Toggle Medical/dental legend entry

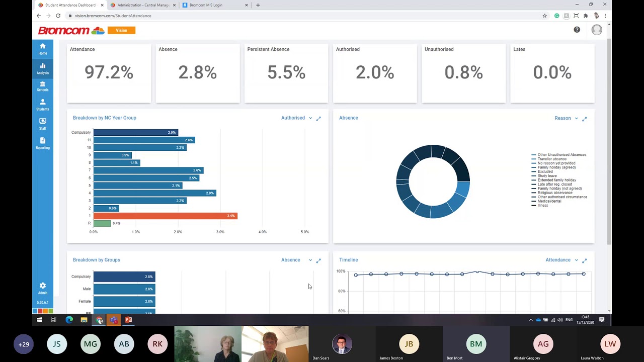(546, 201)
